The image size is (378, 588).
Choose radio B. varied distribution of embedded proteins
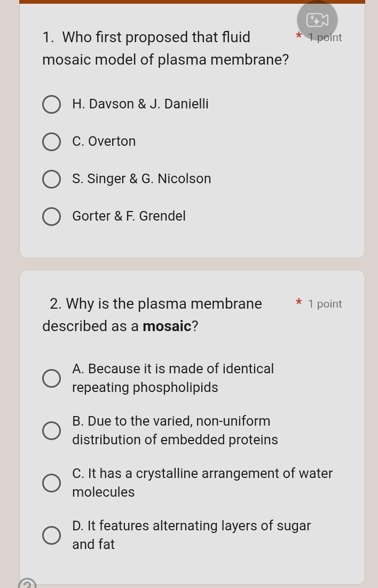point(51,430)
